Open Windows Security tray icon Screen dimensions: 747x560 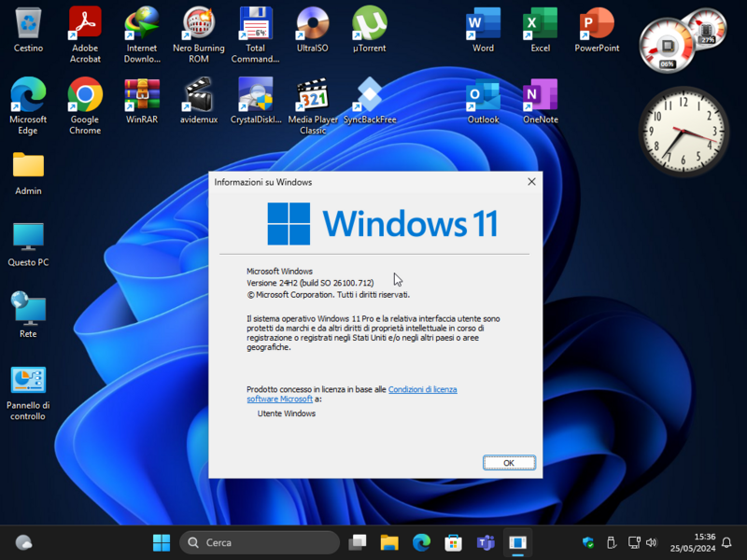pyautogui.click(x=588, y=542)
